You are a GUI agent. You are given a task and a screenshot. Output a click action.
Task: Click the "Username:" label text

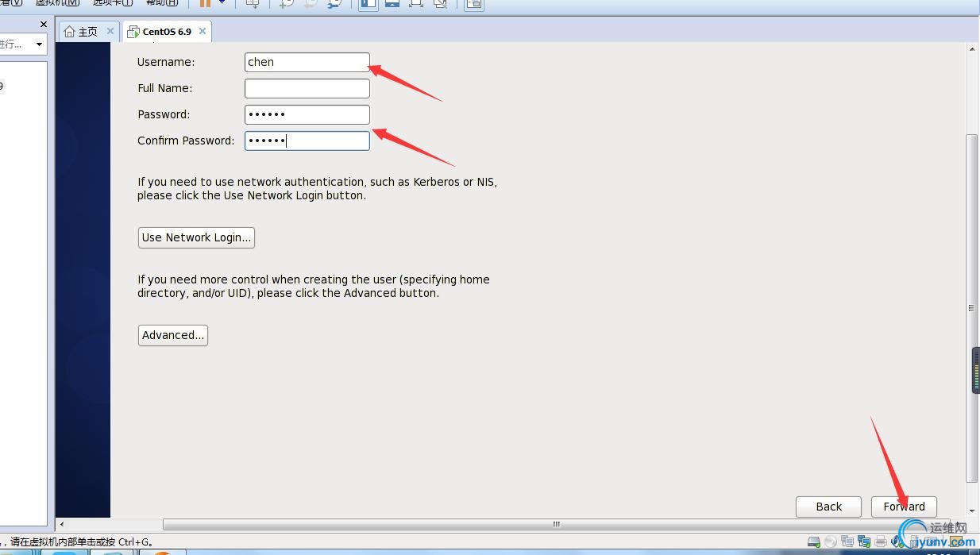[166, 62]
